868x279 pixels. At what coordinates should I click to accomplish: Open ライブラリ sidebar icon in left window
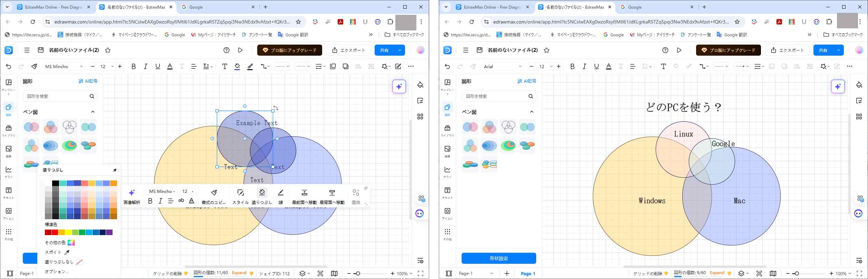[x=9, y=131]
